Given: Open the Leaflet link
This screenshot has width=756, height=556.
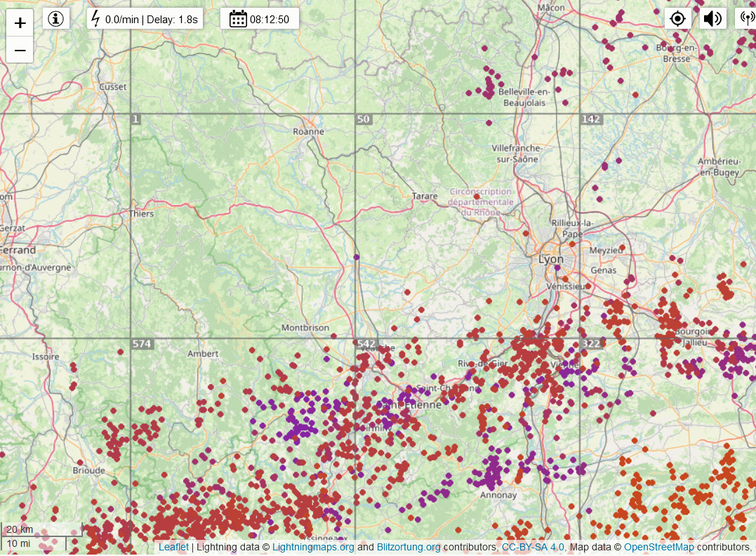Looking at the screenshot, I should tap(173, 547).
